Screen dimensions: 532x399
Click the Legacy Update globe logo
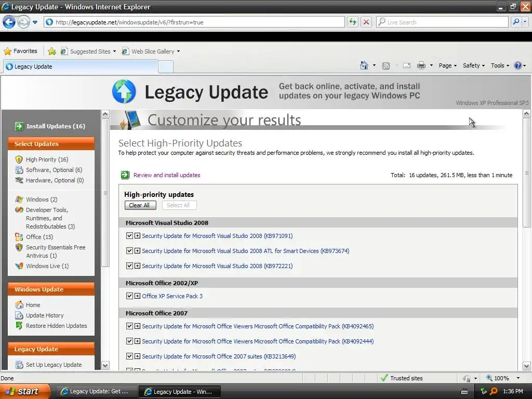124,91
